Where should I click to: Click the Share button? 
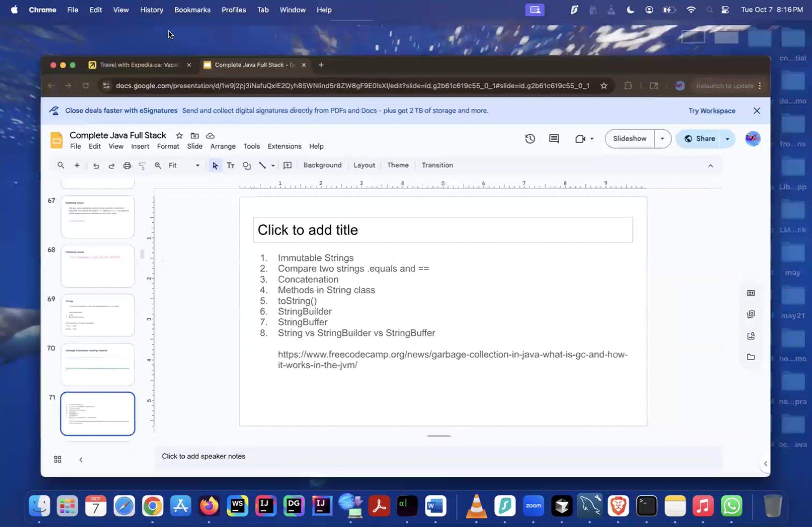700,139
